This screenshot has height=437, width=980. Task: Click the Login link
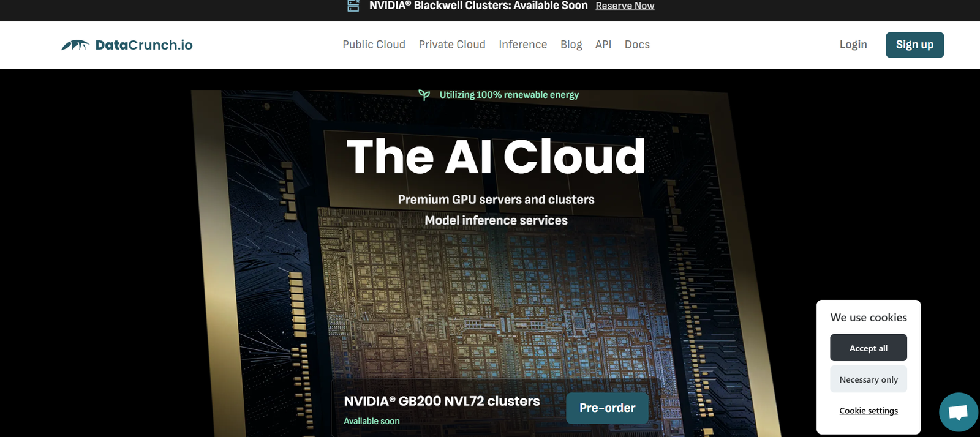[x=853, y=45]
